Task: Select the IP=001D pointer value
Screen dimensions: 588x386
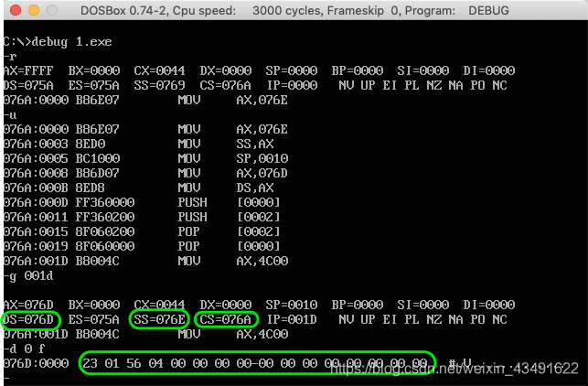Action: (x=292, y=319)
